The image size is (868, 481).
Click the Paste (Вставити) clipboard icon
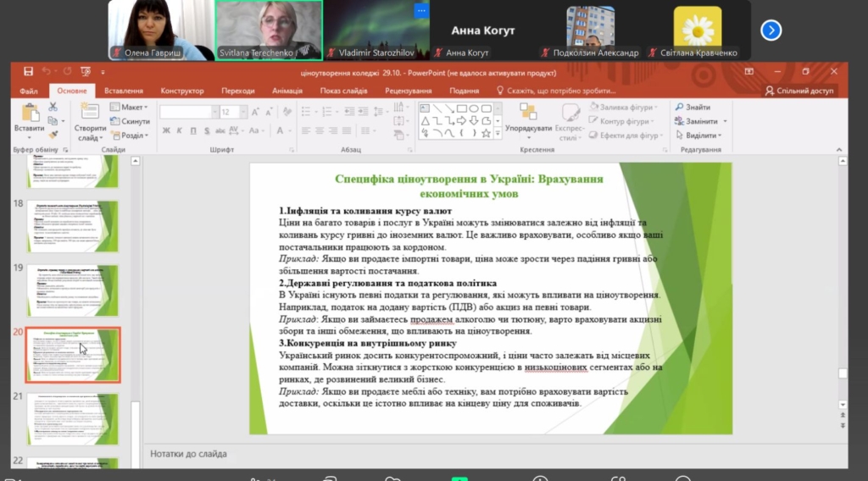click(x=30, y=113)
